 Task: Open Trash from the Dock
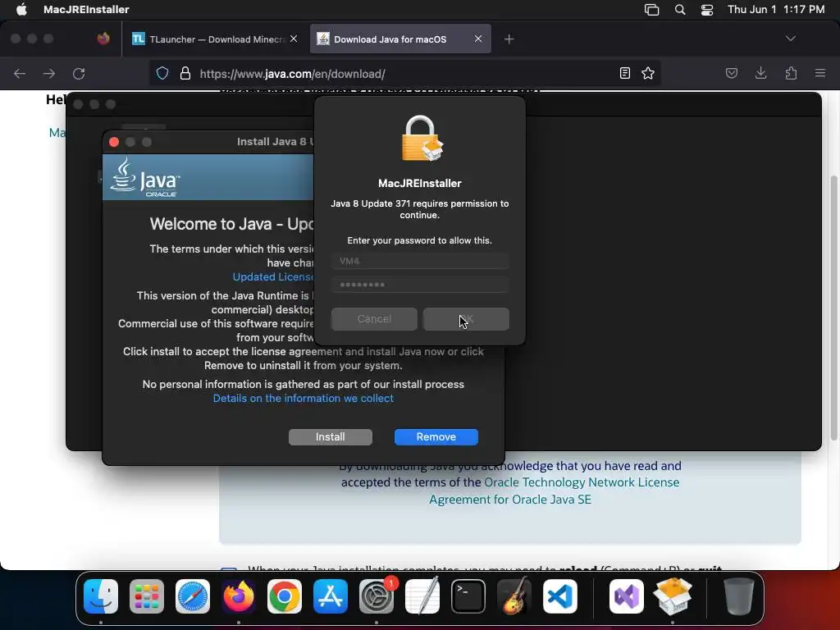pos(739,596)
